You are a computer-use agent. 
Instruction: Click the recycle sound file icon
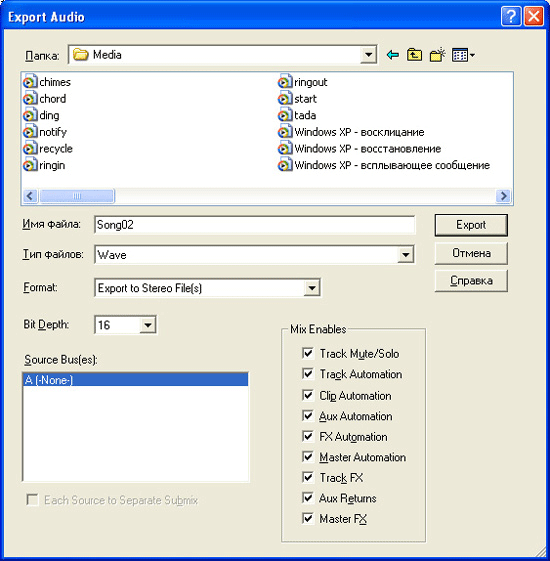[x=30, y=148]
